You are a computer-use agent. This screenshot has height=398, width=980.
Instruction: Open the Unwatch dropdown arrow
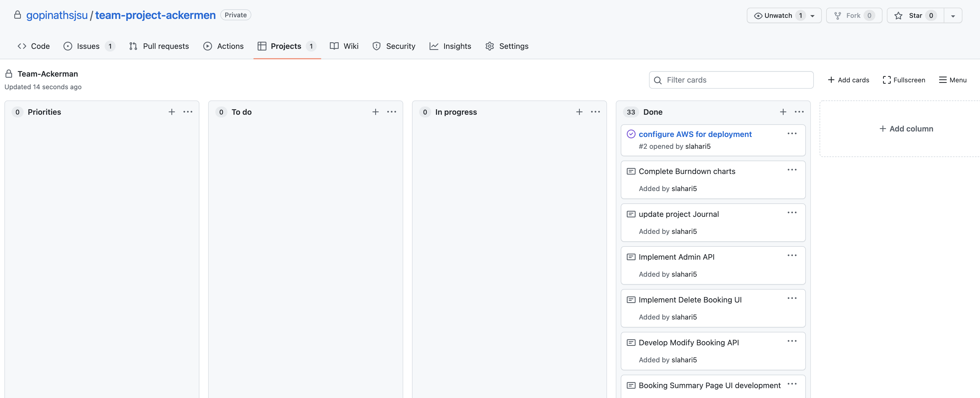(813, 16)
